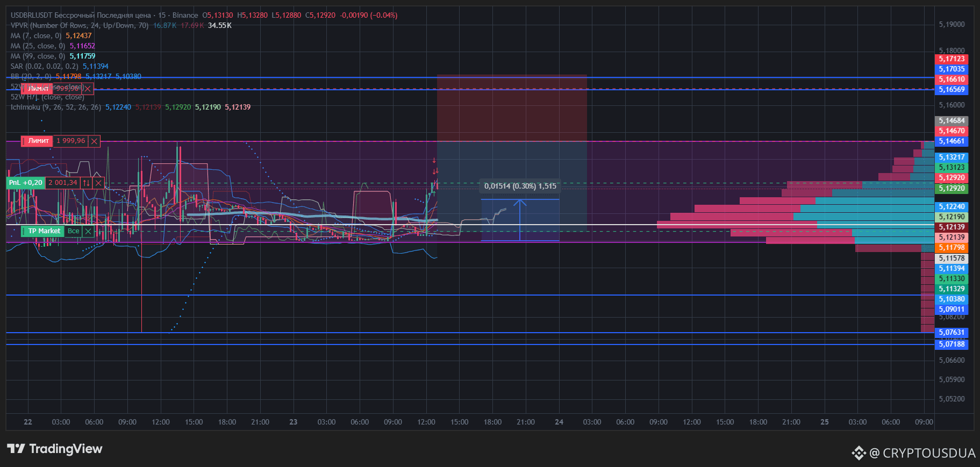Select the Ichimoku indicator legend

[x=56, y=107]
